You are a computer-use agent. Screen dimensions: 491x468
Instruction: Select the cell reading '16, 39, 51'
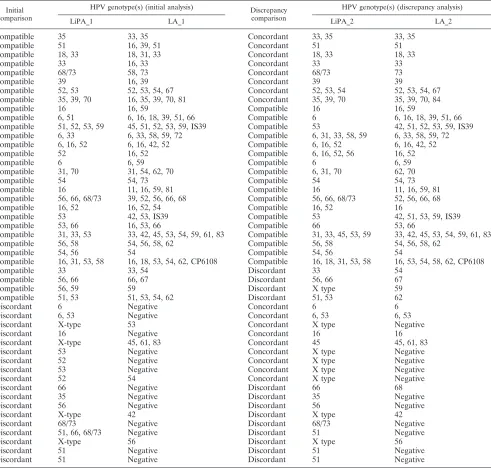tap(144, 46)
